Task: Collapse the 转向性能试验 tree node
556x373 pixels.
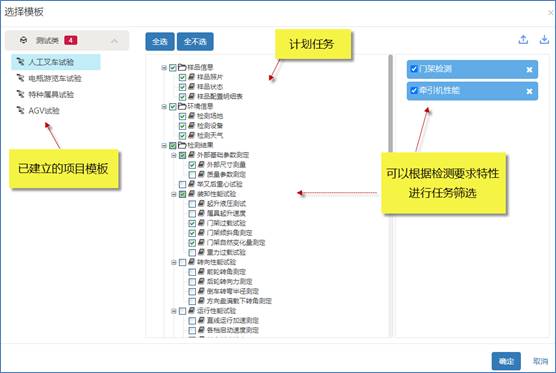Action: click(174, 262)
